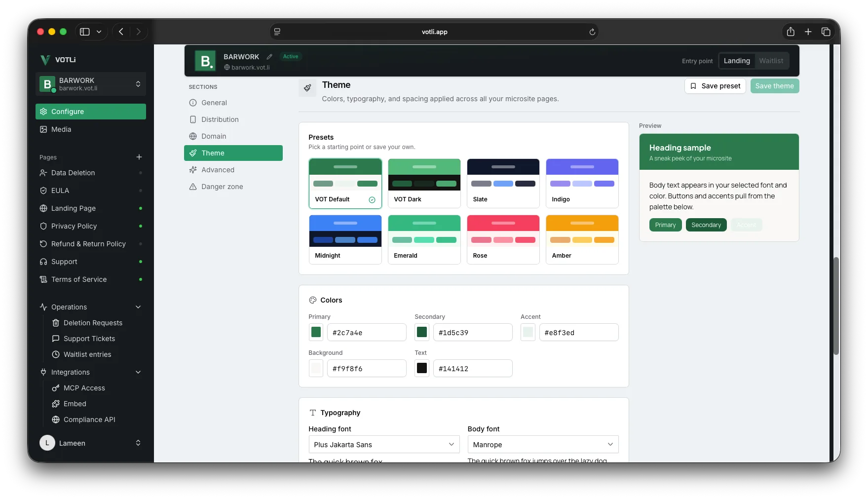Select the Rose preset
Viewport: 868px width, 499px height.
coord(503,240)
